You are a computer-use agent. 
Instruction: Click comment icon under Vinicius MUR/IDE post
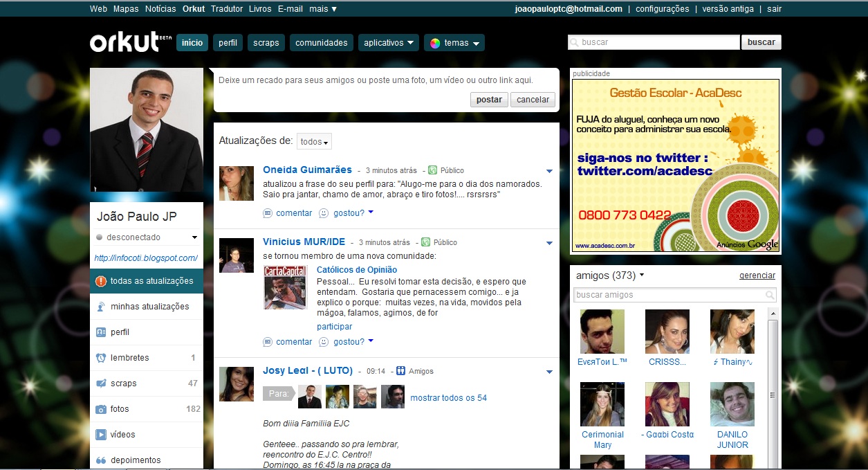click(268, 342)
